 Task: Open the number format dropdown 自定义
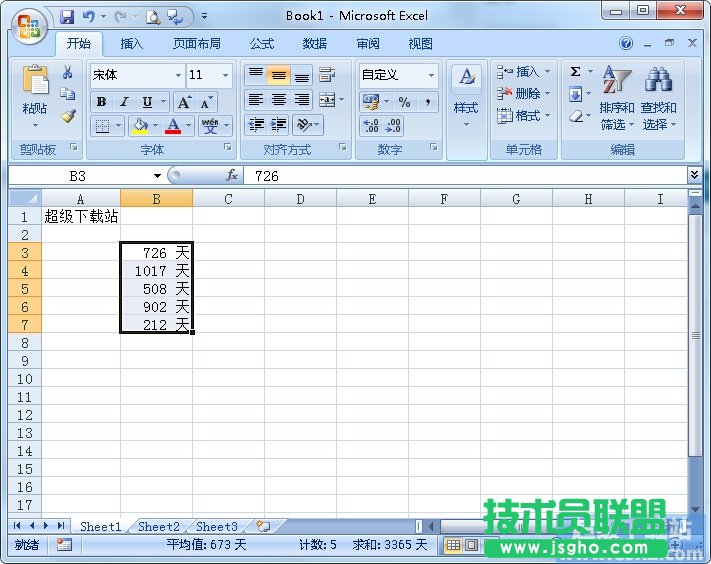431,75
